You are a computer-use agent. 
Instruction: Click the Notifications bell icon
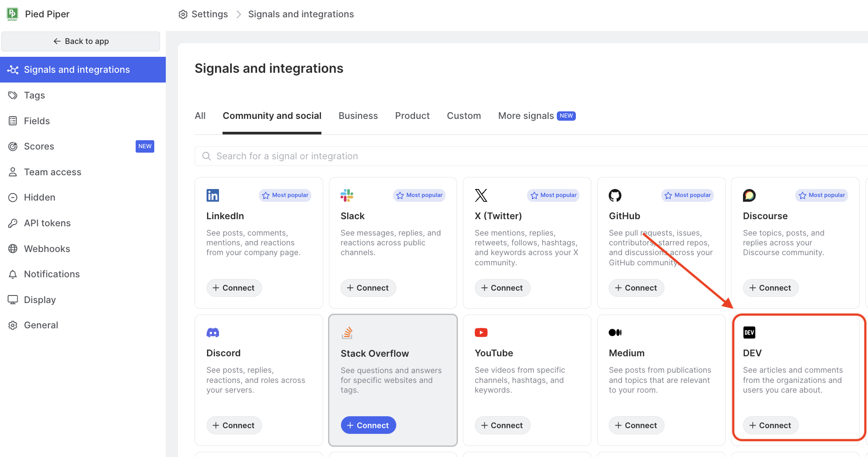(13, 274)
